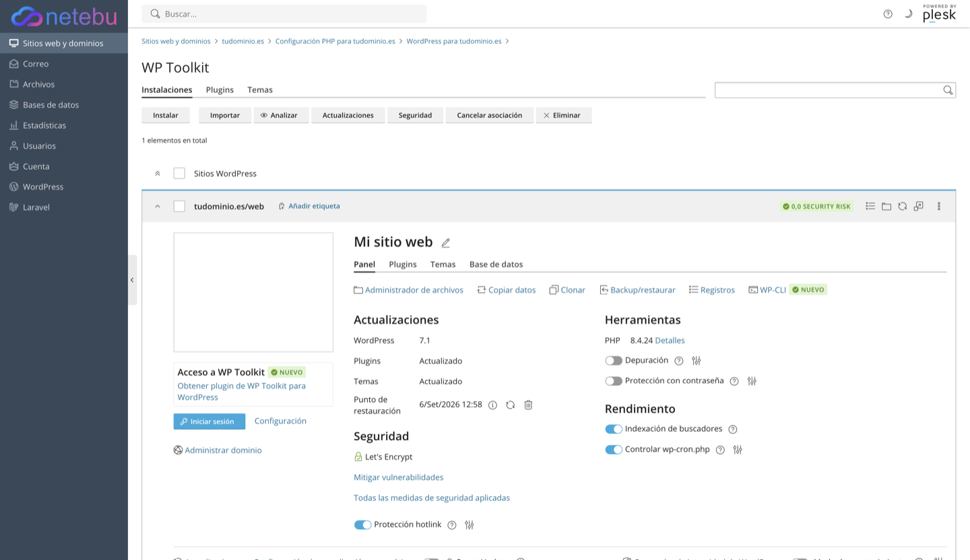Show help for Indexación de buscadores
970x560 pixels.
(733, 429)
